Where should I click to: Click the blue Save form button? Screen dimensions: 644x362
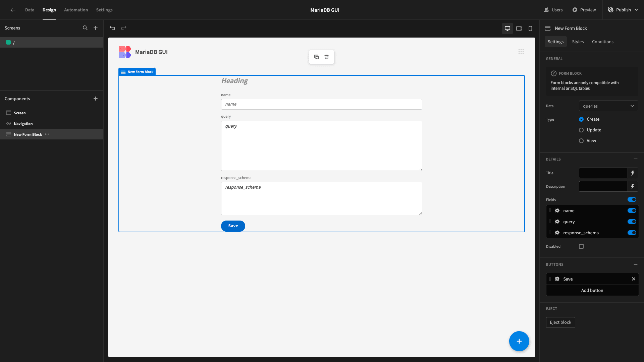[x=233, y=226]
